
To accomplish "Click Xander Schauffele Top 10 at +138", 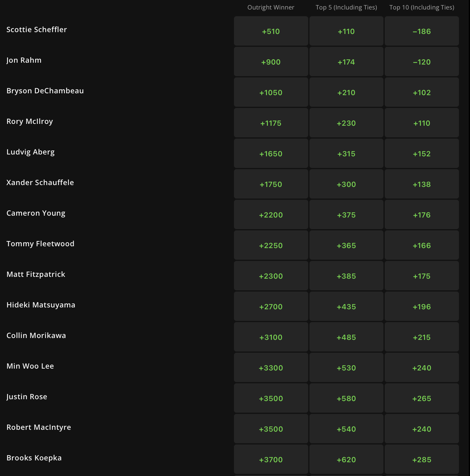I will (x=422, y=184).
